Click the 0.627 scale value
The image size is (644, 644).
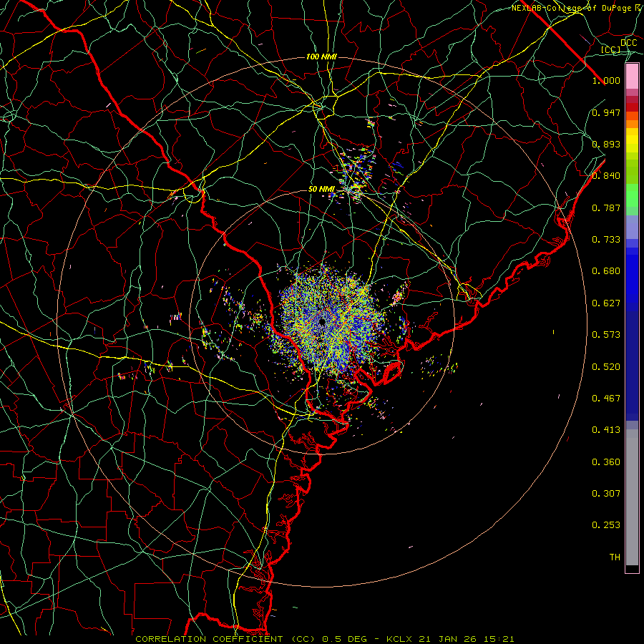tap(606, 303)
